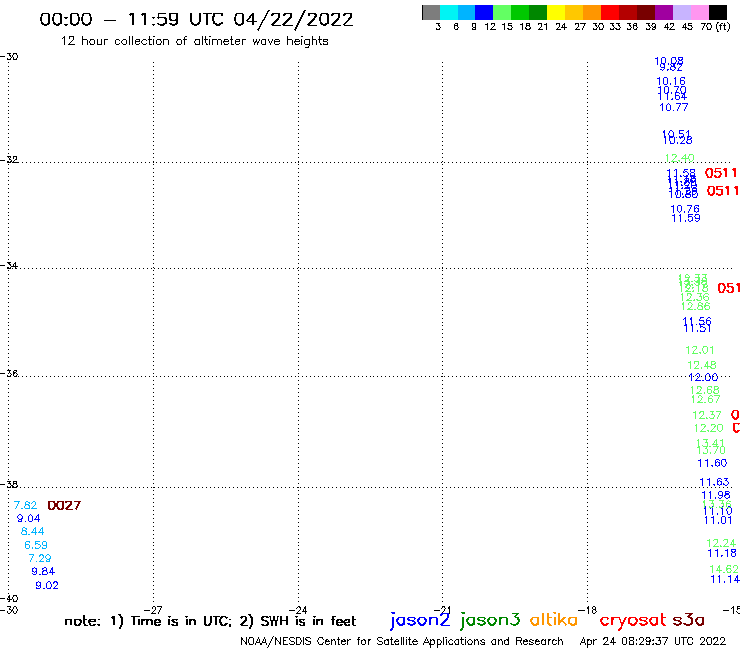Click wave height value 10.76

(x=685, y=209)
